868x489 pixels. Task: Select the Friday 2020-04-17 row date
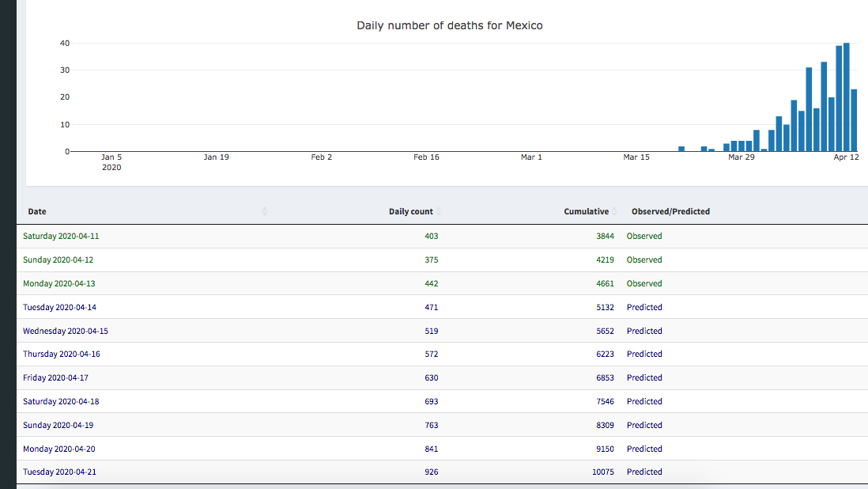point(55,377)
